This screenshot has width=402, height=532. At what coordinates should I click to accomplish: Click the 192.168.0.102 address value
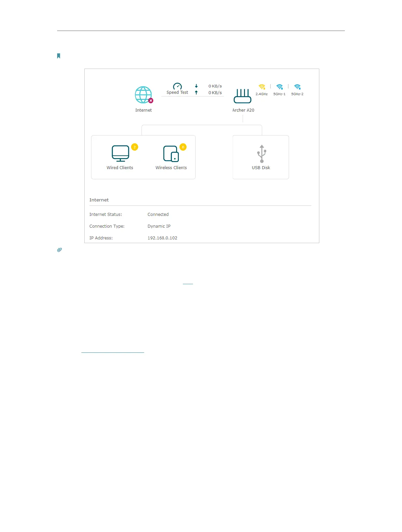coord(162,238)
